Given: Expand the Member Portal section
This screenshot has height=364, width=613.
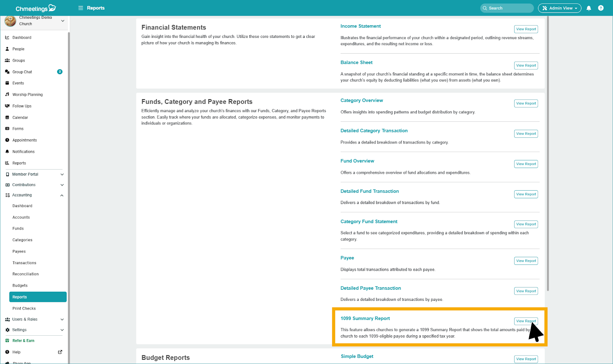Looking at the screenshot, I should (62, 175).
